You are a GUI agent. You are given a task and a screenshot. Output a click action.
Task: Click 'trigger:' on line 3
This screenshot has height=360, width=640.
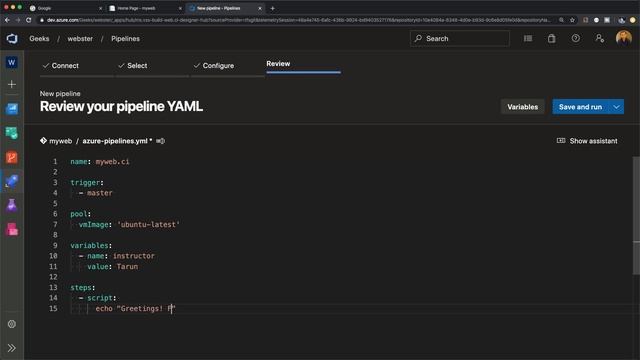click(87, 182)
